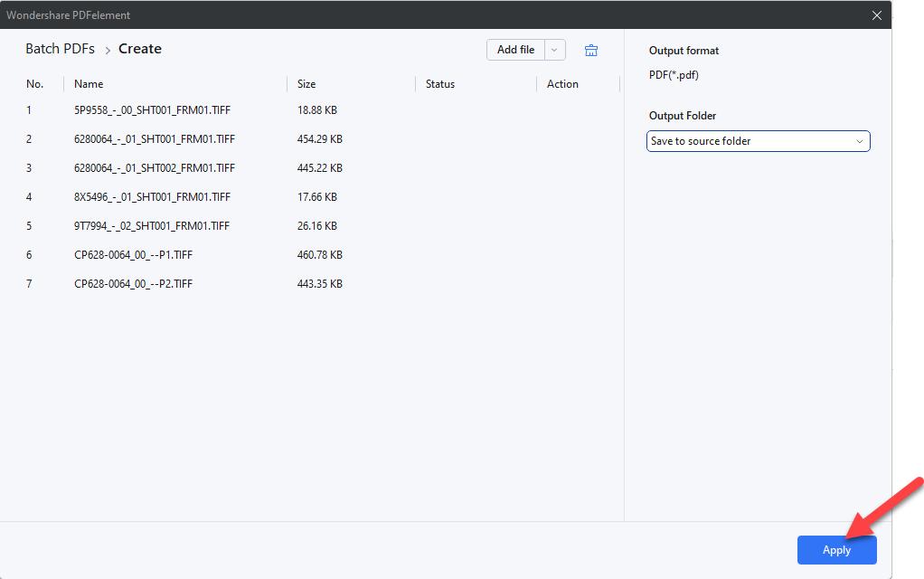Screen dimensions: 924x579
Task: Open the Output Folder dropdown
Action: tap(758, 141)
